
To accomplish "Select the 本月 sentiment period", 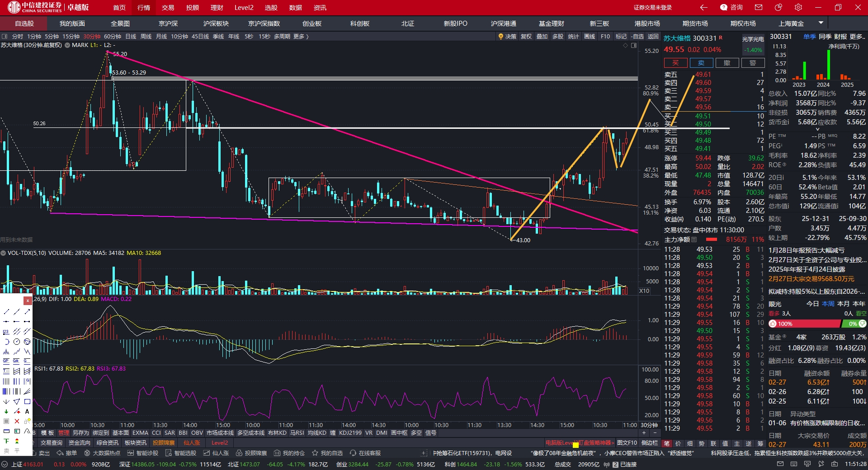I will (844, 304).
